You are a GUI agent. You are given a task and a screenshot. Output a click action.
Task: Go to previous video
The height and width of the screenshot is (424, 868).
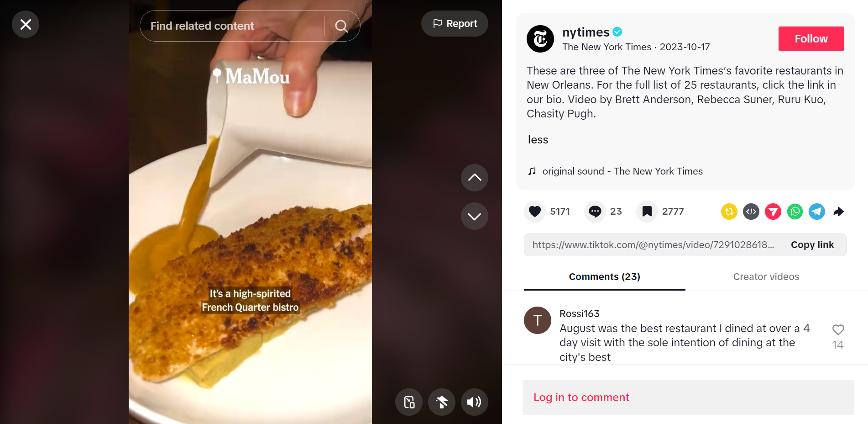point(474,178)
